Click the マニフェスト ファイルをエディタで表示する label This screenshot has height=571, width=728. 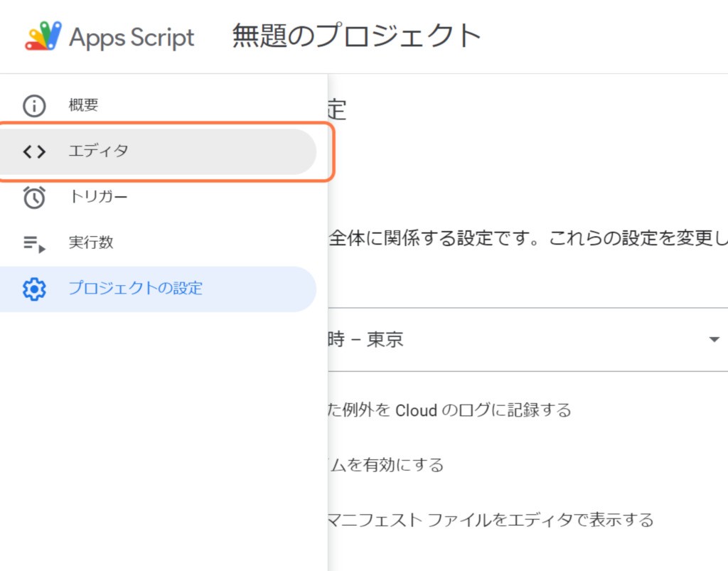coord(491,520)
